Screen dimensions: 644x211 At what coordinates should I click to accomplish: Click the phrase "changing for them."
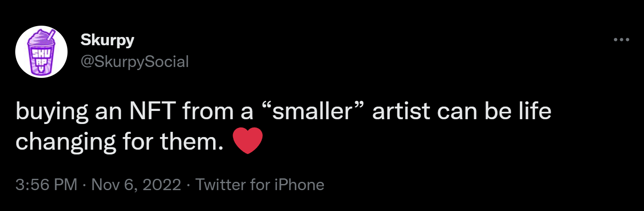click(117, 141)
